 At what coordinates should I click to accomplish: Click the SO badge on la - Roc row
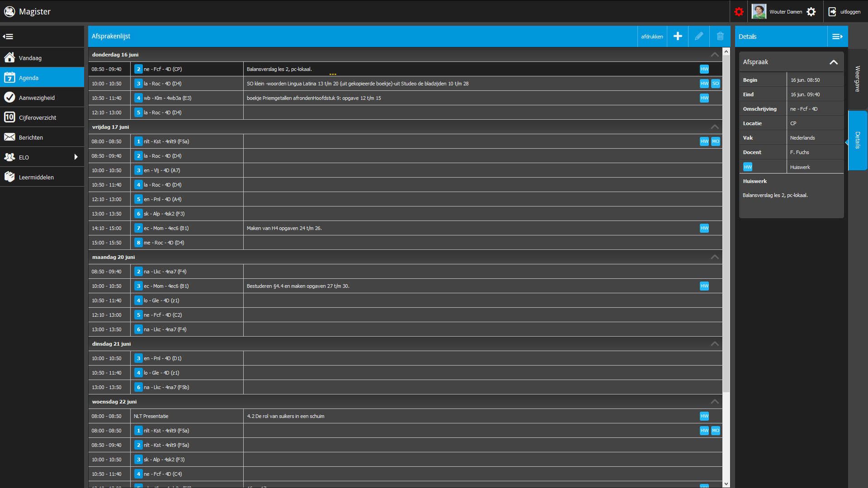(x=715, y=84)
